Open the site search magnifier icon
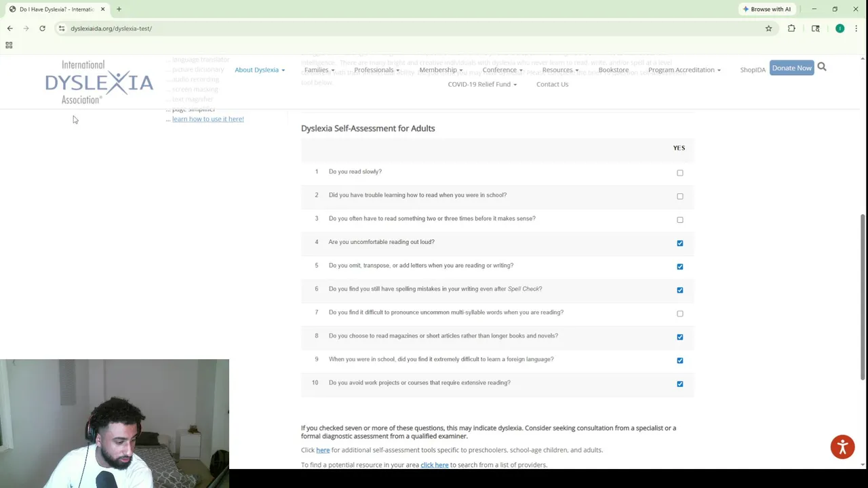Viewport: 868px width, 488px height. [822, 67]
